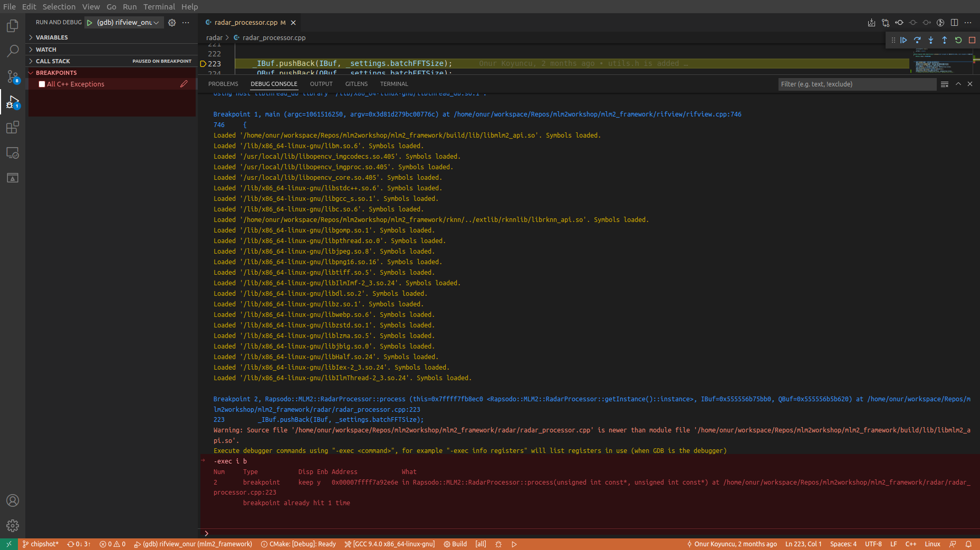Click the chipshot branch in the status bar

tap(41, 544)
